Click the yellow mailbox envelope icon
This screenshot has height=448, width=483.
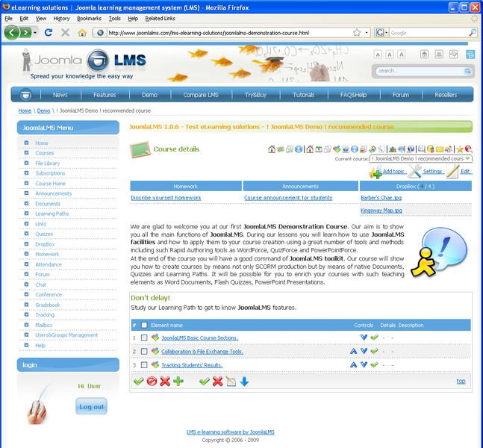440,149
